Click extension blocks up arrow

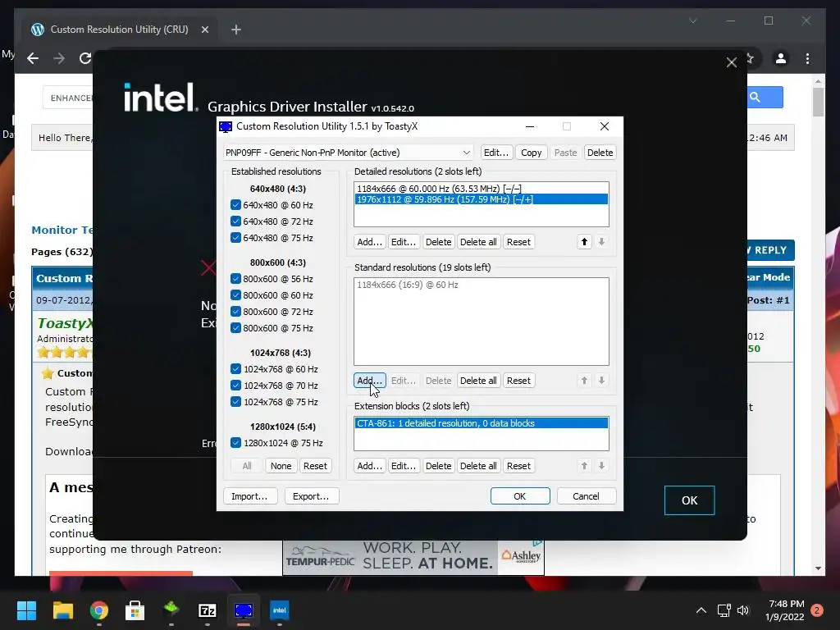[x=584, y=466]
